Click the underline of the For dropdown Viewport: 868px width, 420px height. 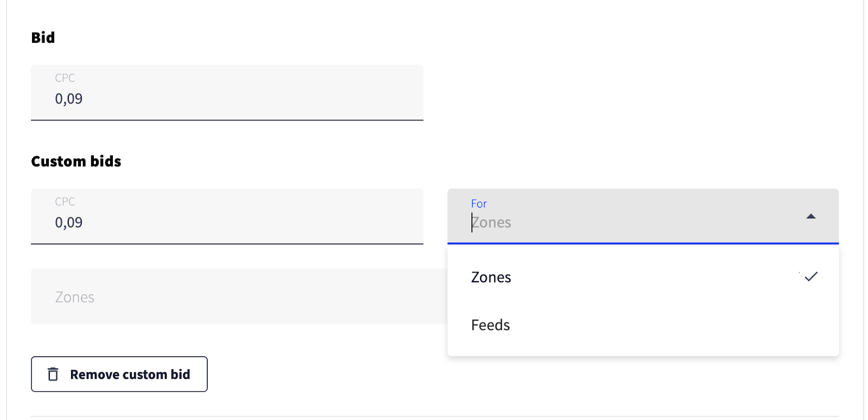tap(643, 243)
